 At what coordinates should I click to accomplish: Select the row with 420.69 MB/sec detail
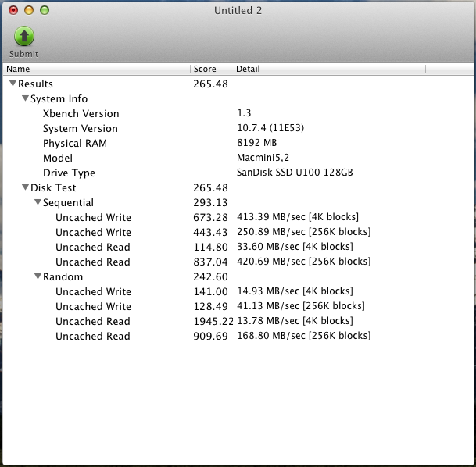click(x=238, y=262)
